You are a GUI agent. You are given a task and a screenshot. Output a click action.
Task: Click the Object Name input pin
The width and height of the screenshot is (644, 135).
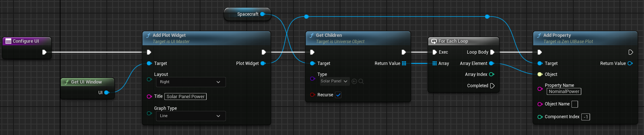coord(540,104)
